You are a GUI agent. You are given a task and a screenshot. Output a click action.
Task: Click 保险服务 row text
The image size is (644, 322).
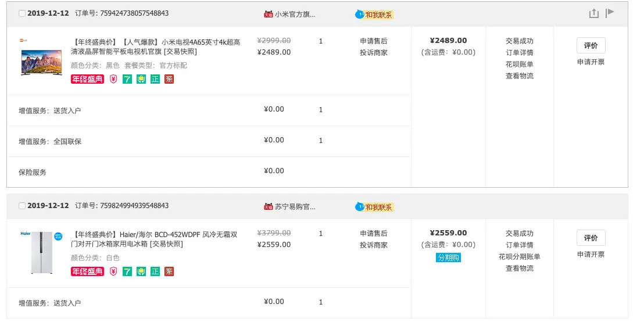tap(33, 173)
